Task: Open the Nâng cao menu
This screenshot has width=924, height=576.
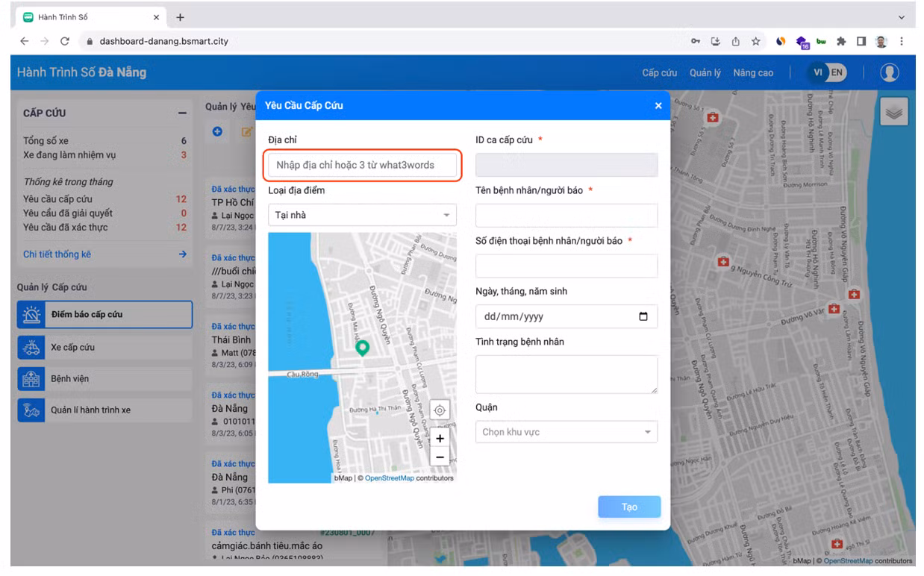Action: click(x=753, y=72)
